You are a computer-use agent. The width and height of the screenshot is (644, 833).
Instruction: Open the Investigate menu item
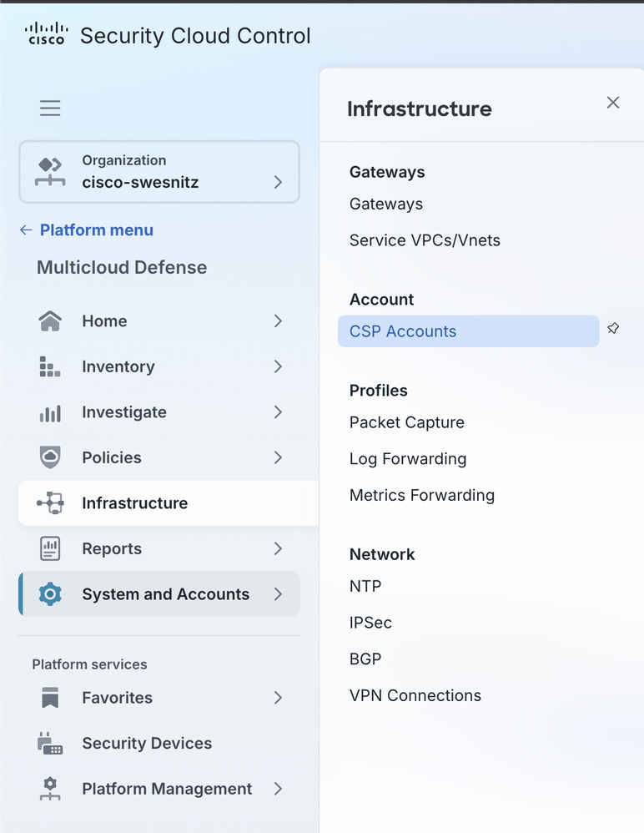159,412
